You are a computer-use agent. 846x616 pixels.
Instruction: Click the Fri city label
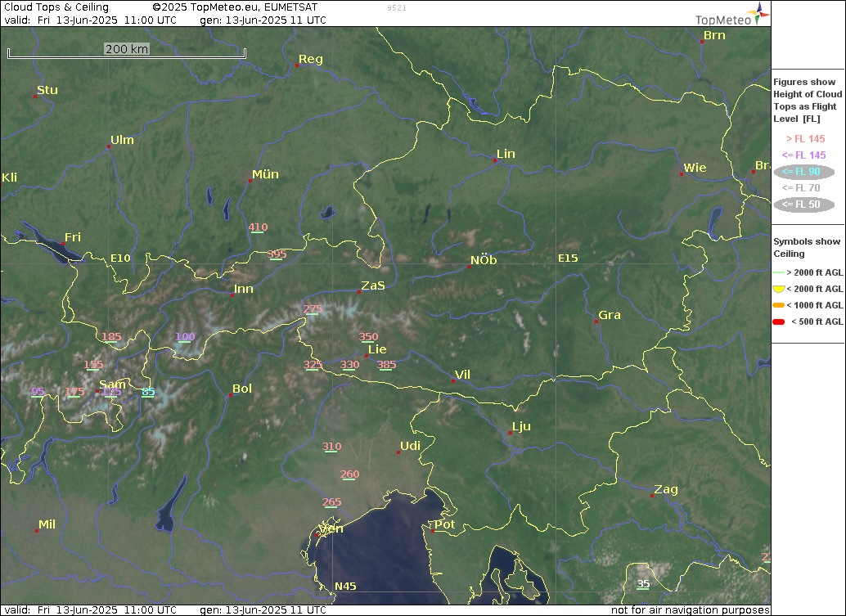point(72,237)
